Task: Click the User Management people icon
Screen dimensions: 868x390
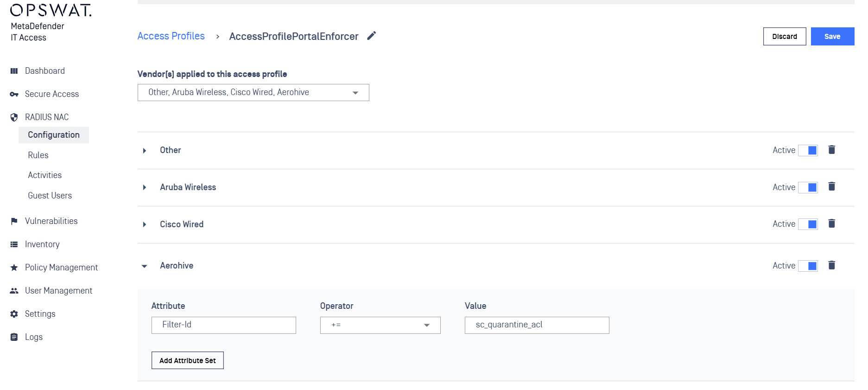Action: point(14,291)
